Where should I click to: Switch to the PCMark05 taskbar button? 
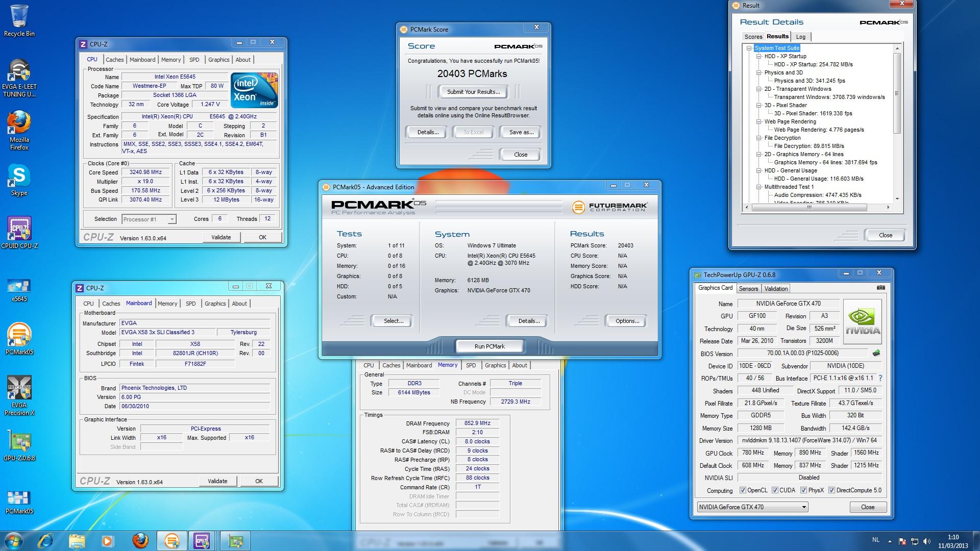(x=172, y=541)
